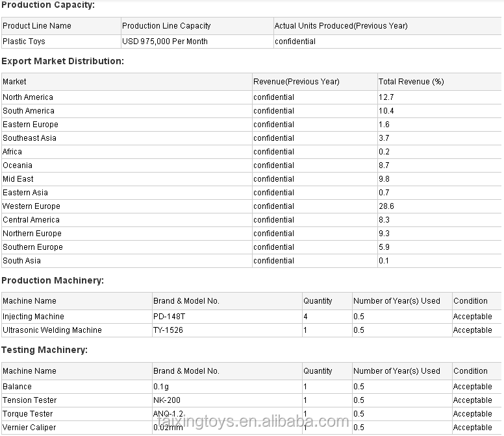The height and width of the screenshot is (436, 504).
Task: Click the Export Market Distribution heading
Action: 62,61
